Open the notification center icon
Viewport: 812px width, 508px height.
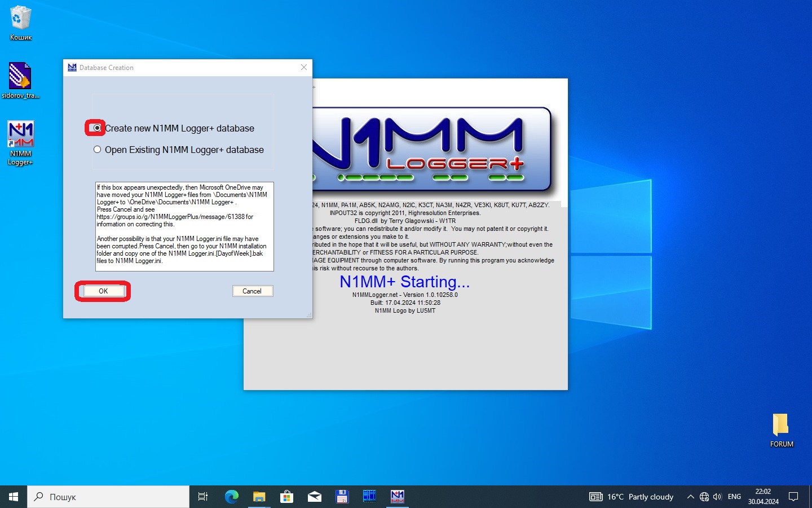coord(793,497)
